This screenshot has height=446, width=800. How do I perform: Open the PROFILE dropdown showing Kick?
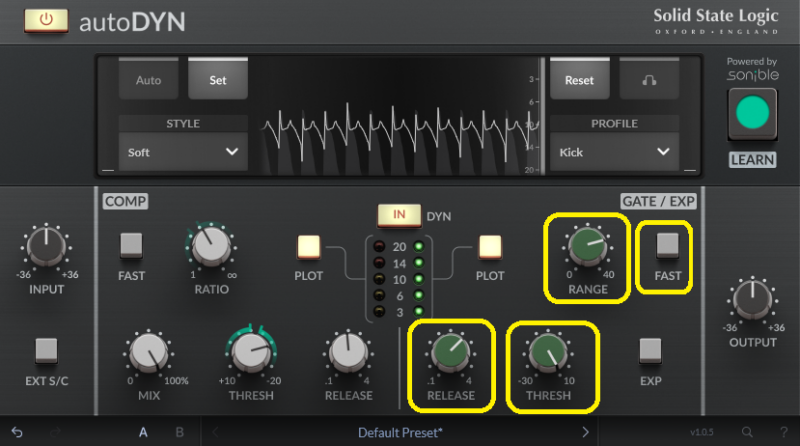pyautogui.click(x=613, y=152)
